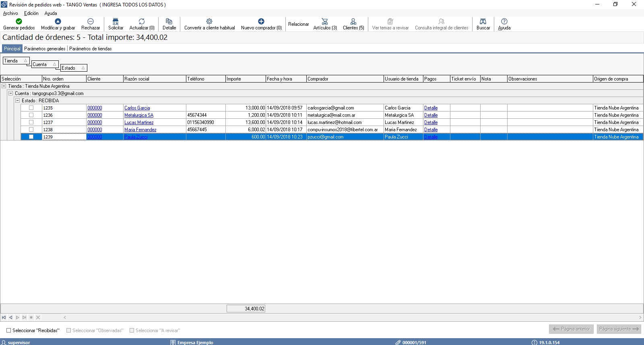Open Clientes (5) toolbar icon
The width and height of the screenshot is (644, 345).
click(353, 21)
